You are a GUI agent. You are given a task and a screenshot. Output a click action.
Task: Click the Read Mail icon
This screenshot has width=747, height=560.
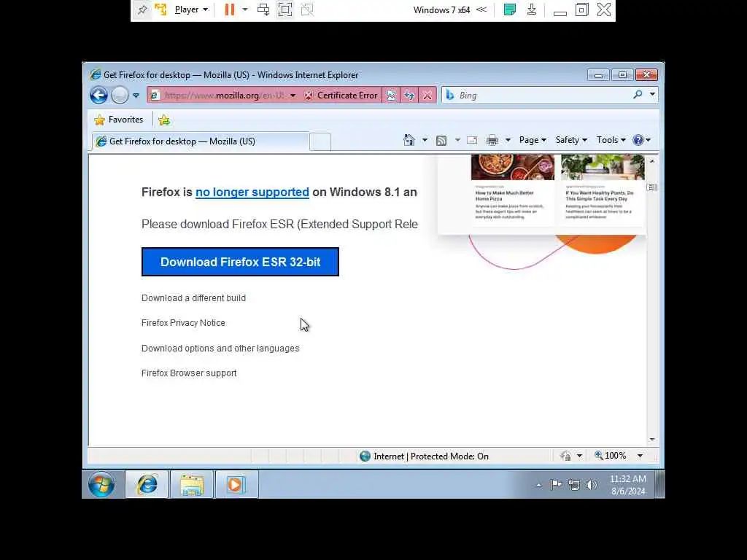click(x=472, y=140)
